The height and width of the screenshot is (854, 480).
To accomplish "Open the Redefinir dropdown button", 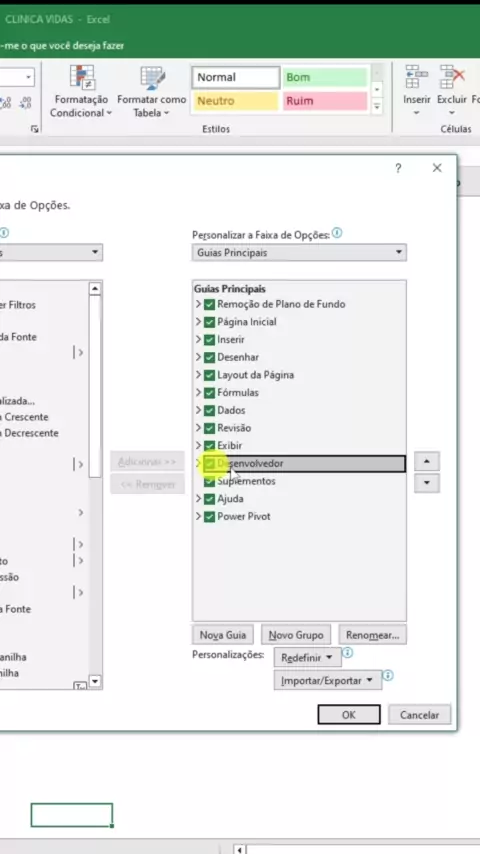I will [307, 657].
